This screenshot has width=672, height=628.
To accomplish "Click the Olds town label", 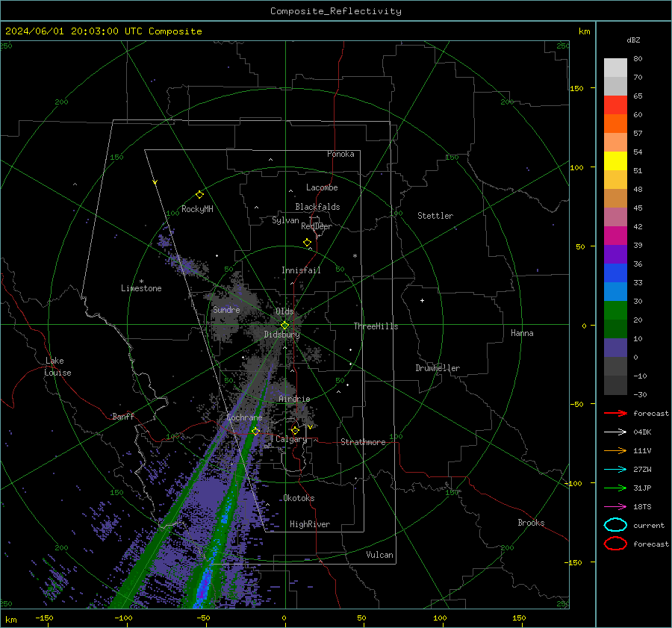I will coord(284,311).
